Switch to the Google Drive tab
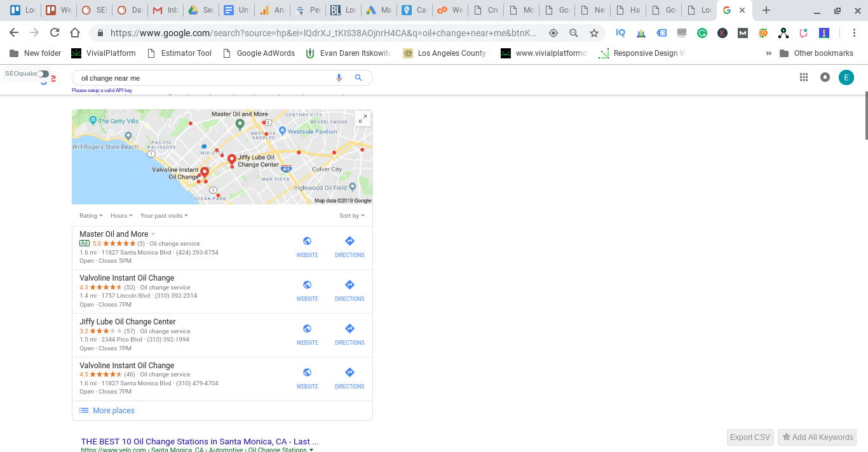Viewport: 868px width, 452px height. coord(200,10)
